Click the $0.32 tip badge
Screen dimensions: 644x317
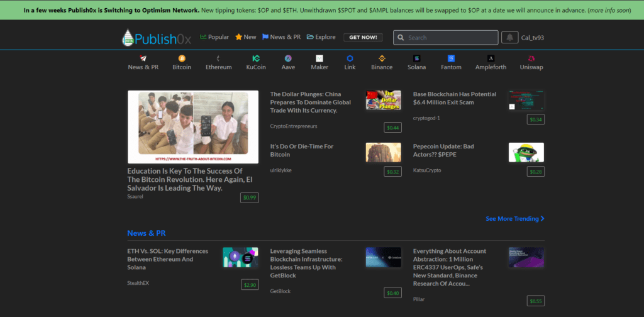click(x=392, y=172)
